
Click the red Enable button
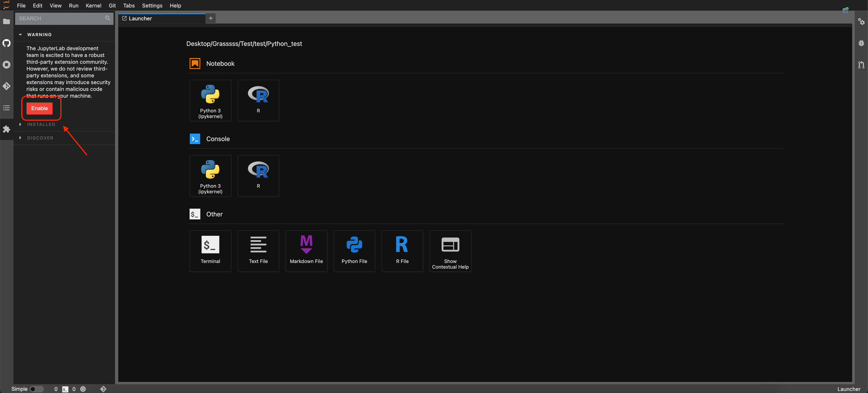39,108
